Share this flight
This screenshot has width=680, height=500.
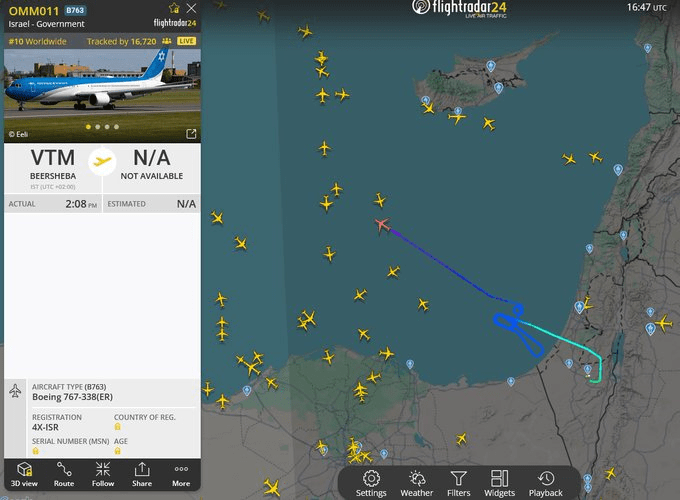(x=142, y=474)
